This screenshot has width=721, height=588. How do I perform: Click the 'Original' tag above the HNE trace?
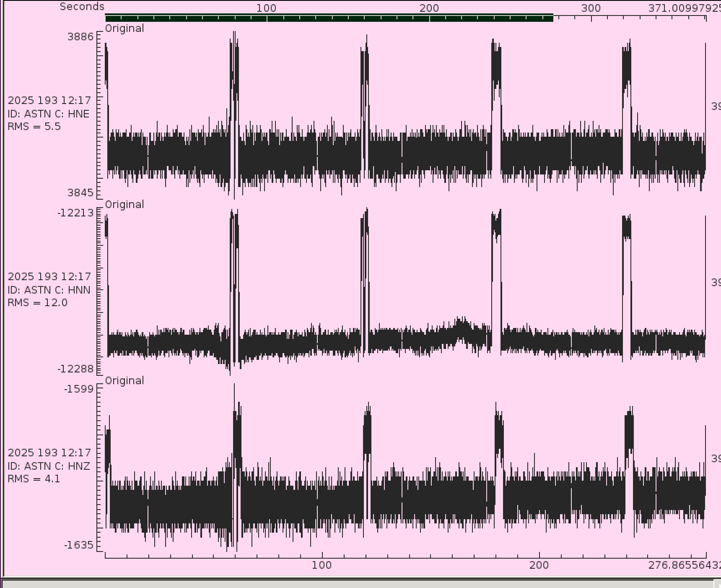pyautogui.click(x=124, y=28)
